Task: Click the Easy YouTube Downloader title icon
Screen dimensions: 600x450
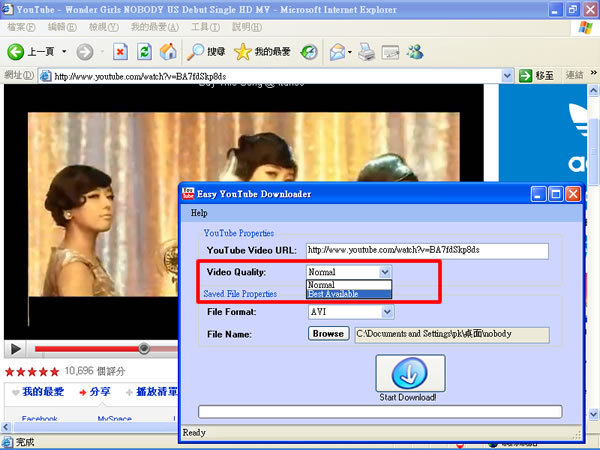Action: [x=188, y=194]
